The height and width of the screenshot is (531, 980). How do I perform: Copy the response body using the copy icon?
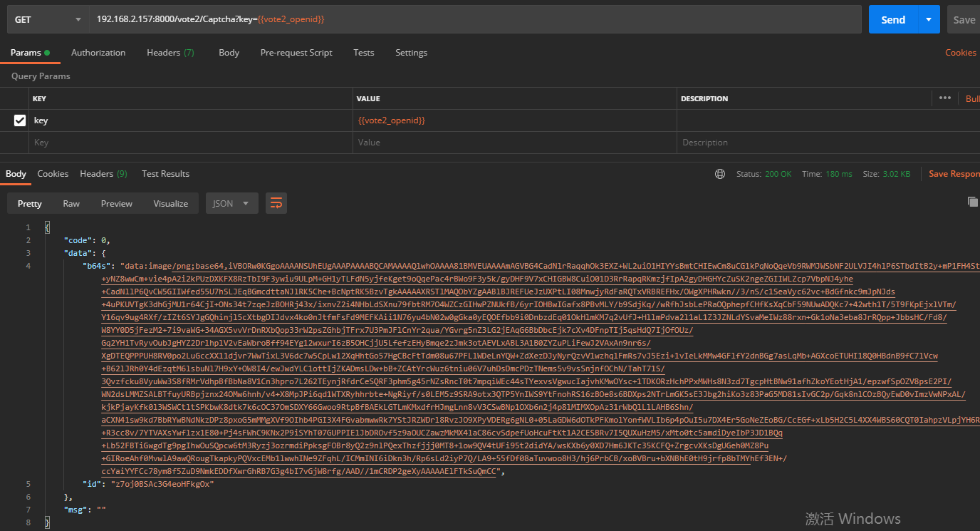[973, 202]
